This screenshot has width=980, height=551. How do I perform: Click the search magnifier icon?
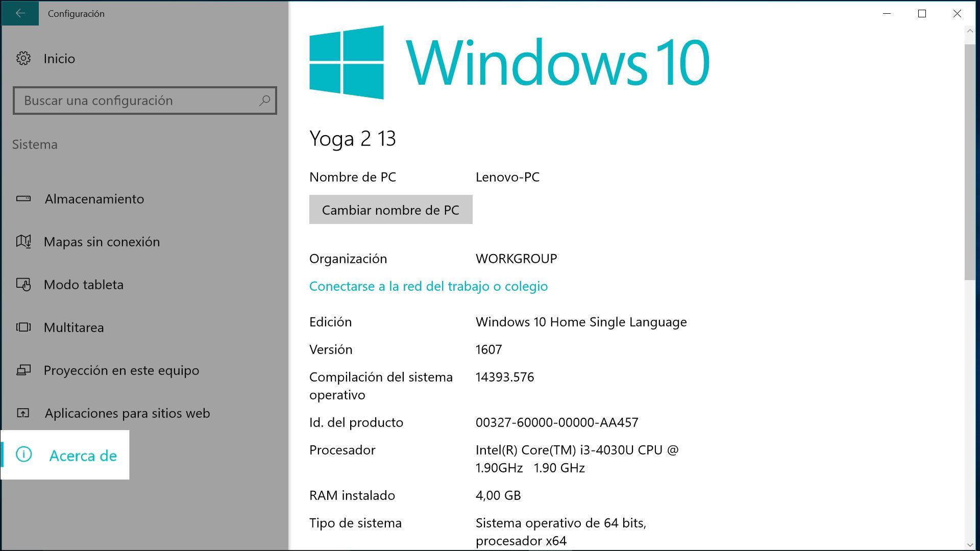click(x=264, y=101)
